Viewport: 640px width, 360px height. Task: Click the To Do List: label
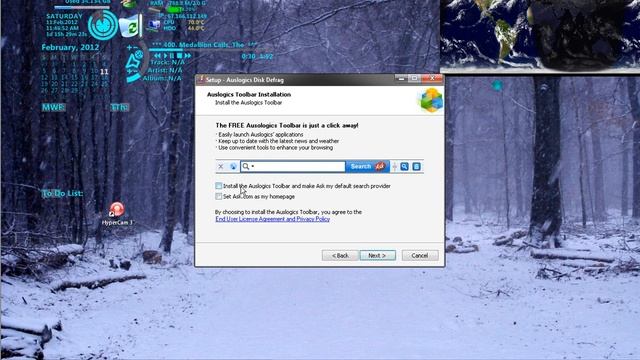coord(62,193)
